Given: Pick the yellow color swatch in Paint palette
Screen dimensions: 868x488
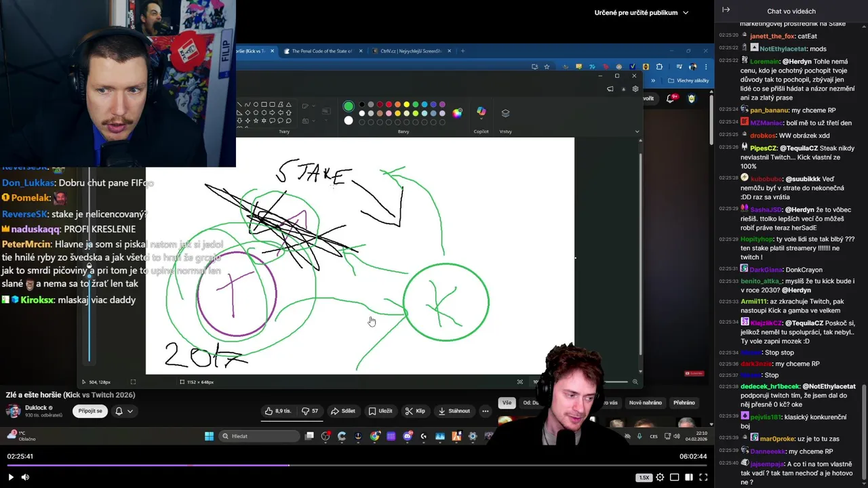Looking at the screenshot, I should click(406, 104).
